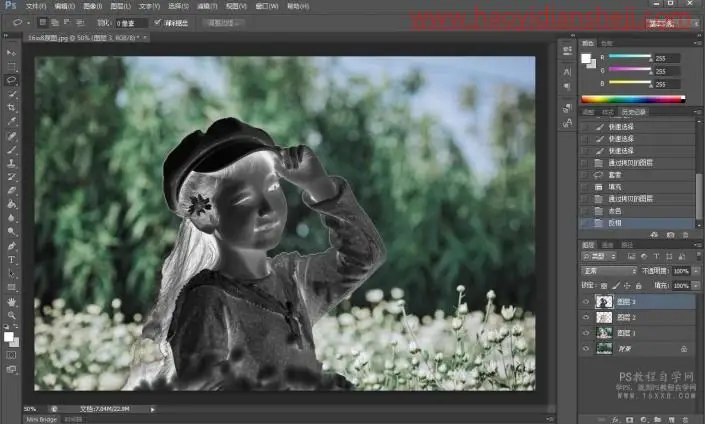
Task: Delete current history state trash icon
Action: (x=685, y=235)
